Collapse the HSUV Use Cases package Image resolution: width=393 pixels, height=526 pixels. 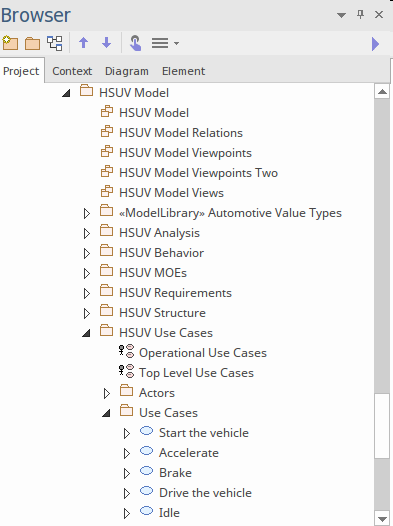tap(87, 333)
